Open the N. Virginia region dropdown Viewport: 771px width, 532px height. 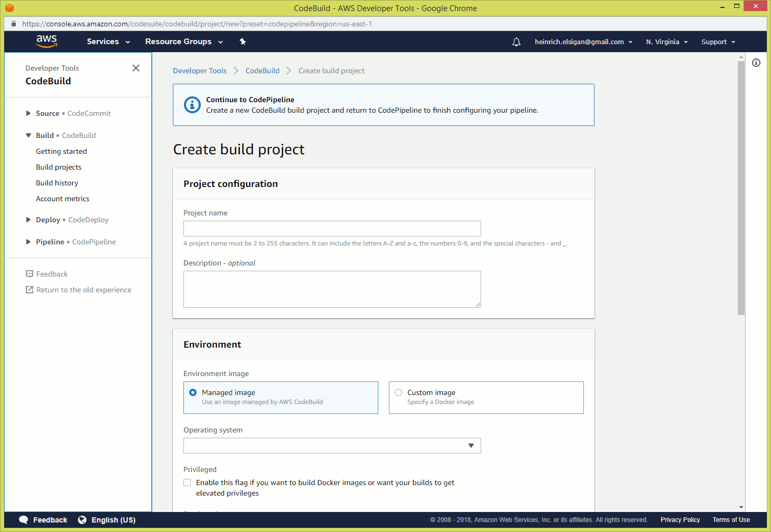[x=667, y=42]
